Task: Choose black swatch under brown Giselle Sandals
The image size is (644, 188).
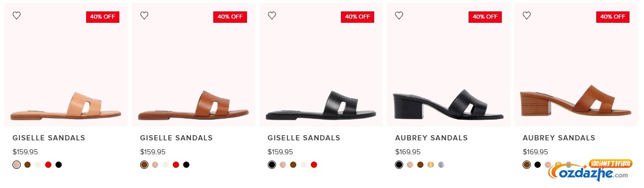Action: (x=186, y=165)
